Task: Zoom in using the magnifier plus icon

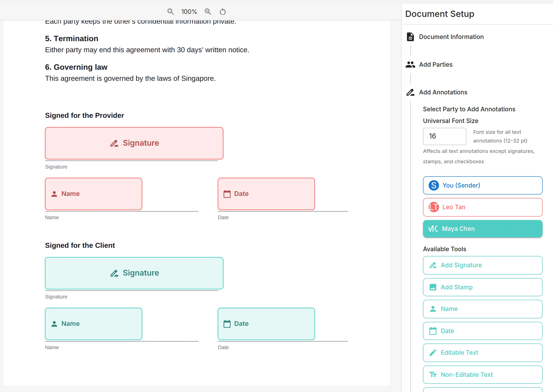Action: pyautogui.click(x=208, y=11)
